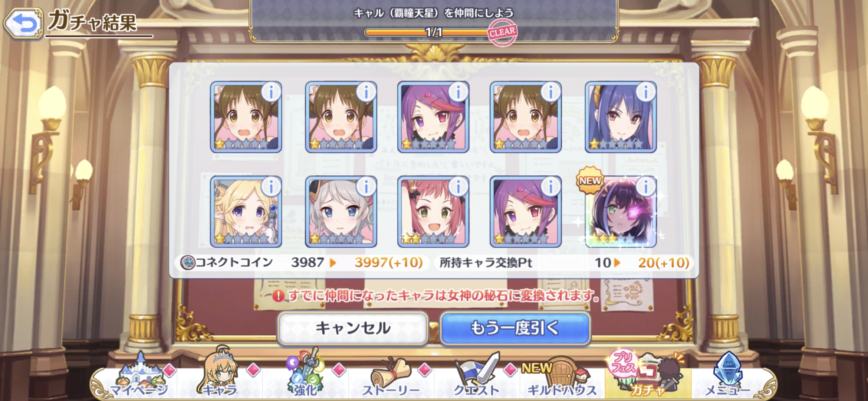868x401 pixels.
Task: Click the CLEAR stamp on mission banner
Action: [502, 32]
